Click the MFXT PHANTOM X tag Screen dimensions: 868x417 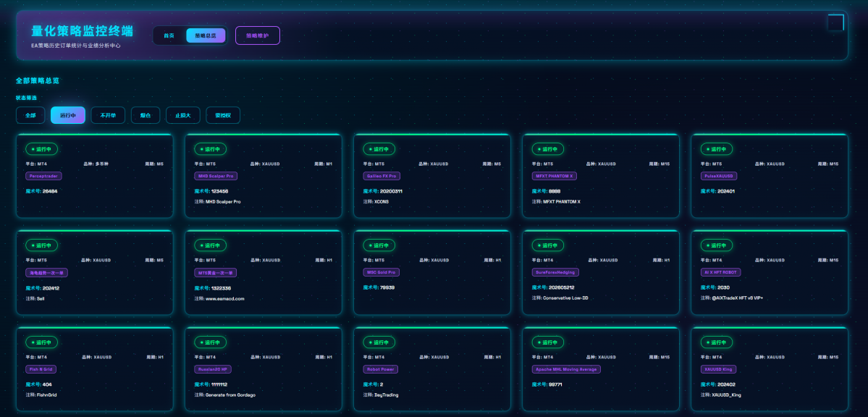[x=555, y=176]
